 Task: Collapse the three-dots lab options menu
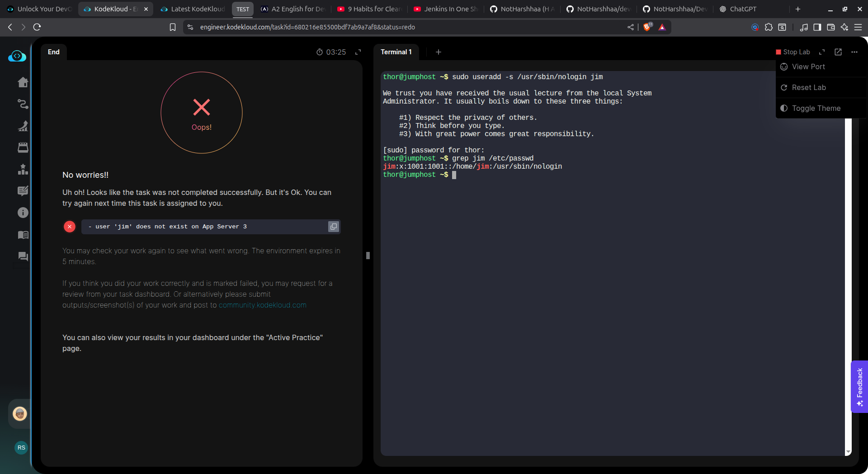point(854,52)
